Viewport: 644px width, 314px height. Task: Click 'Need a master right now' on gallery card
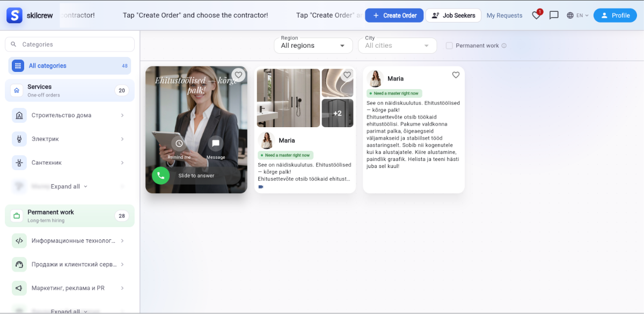(286, 155)
